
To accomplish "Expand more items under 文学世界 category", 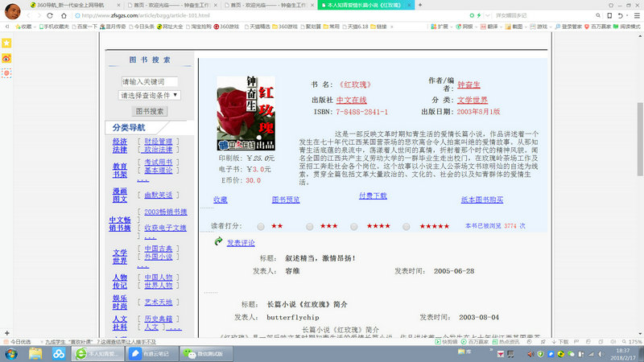I will (143, 266).
